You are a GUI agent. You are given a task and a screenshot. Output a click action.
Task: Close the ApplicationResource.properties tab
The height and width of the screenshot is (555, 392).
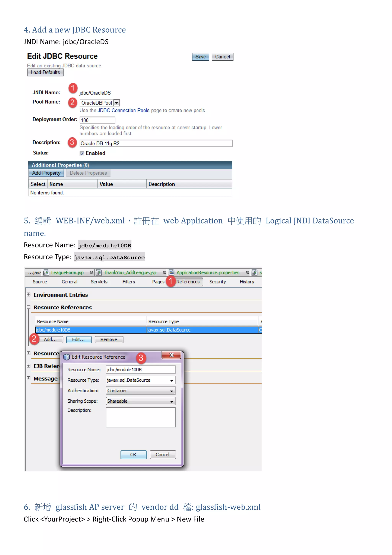[247, 273]
